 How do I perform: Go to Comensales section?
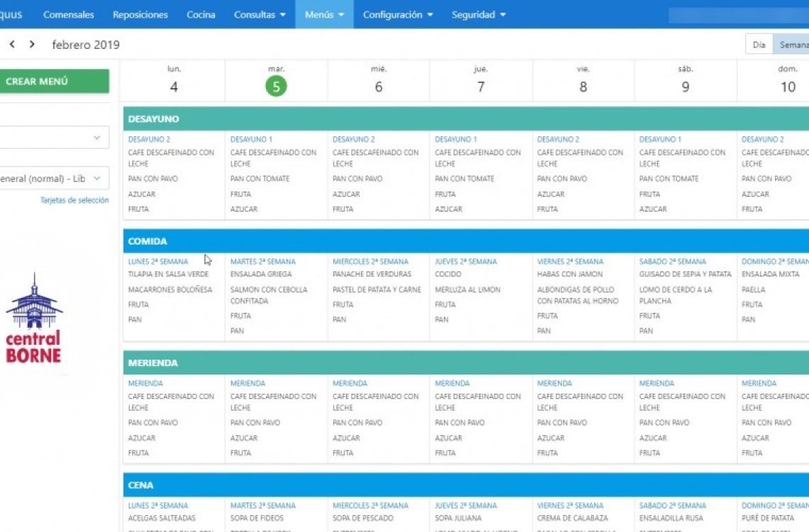pos(69,14)
